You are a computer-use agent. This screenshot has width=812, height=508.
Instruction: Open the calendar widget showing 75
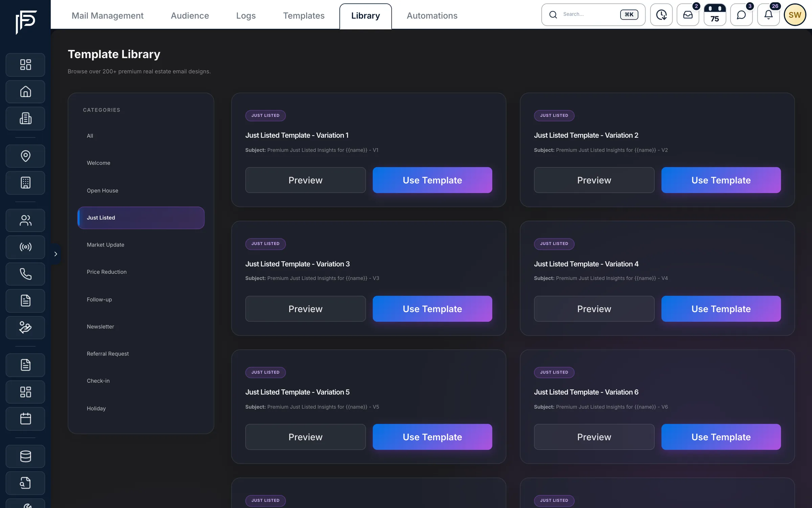[715, 15]
